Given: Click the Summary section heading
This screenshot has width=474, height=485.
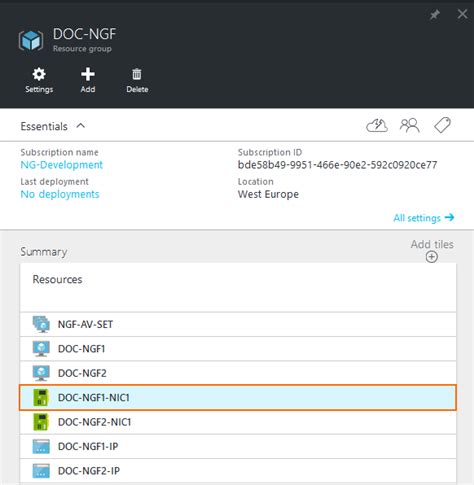Looking at the screenshot, I should click(x=44, y=252).
